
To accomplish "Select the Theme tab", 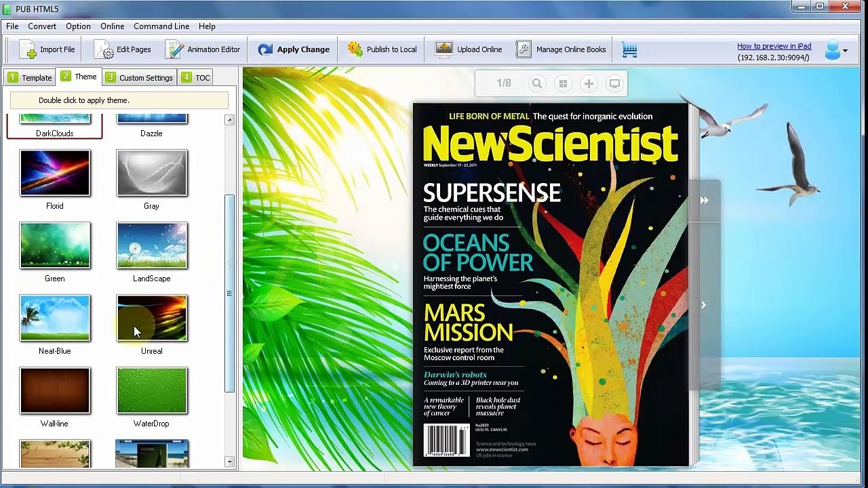I will 79,77.
